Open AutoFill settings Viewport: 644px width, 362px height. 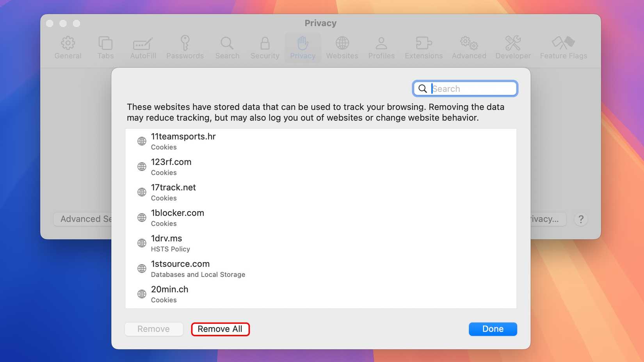[x=143, y=47]
